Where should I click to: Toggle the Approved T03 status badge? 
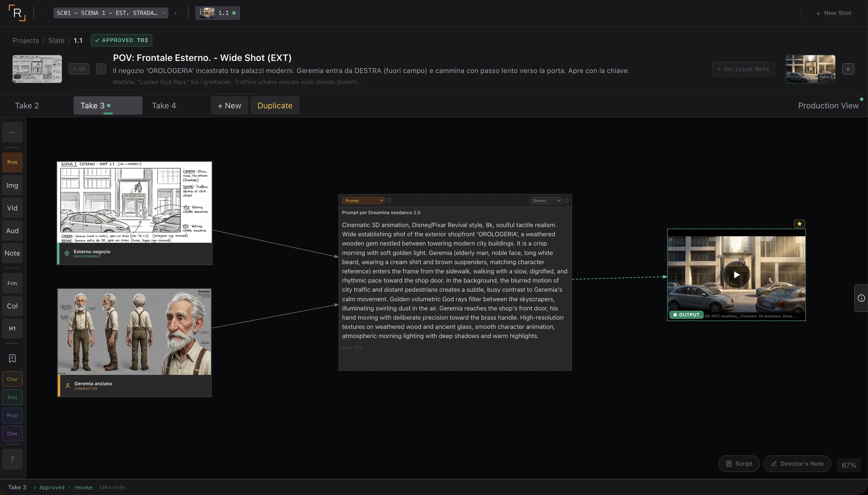point(121,40)
